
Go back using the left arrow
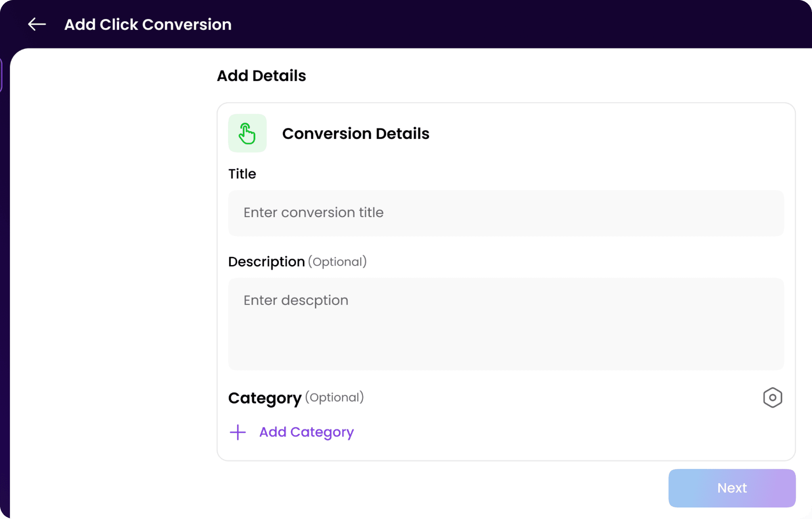(37, 24)
